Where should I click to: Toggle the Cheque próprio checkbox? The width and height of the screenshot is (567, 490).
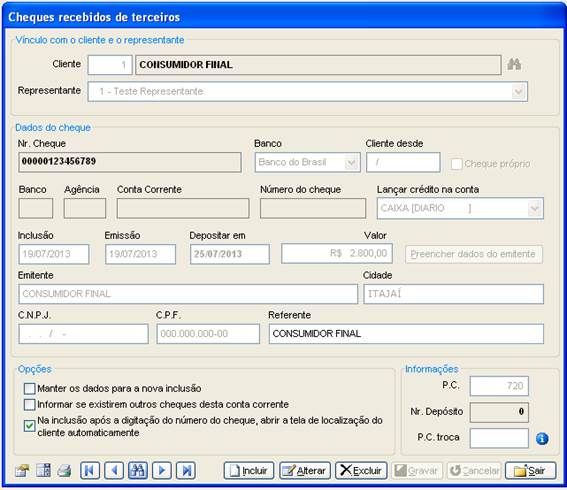(x=456, y=164)
